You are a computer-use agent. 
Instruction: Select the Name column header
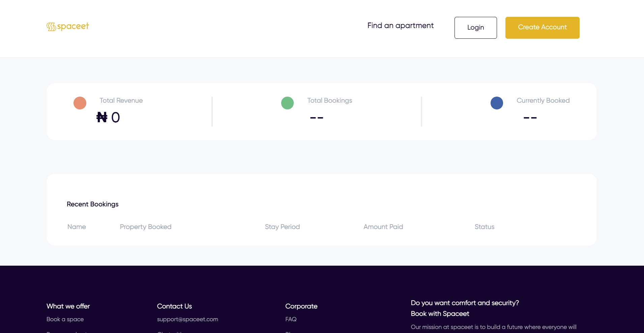(x=77, y=227)
